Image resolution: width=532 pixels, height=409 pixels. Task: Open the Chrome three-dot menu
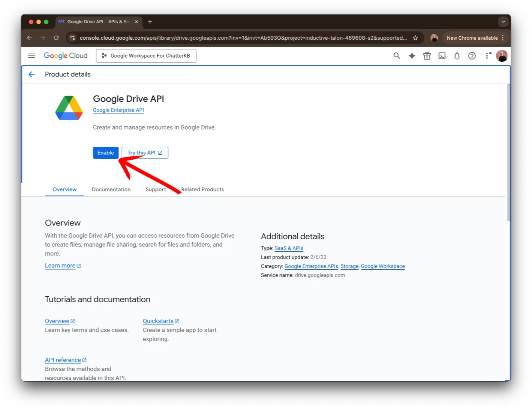pos(503,38)
